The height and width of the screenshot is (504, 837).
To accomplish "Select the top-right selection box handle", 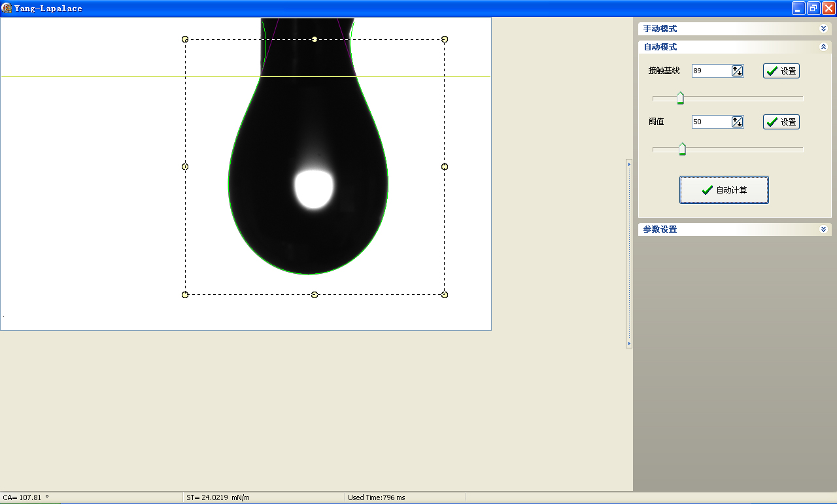I will (x=445, y=39).
